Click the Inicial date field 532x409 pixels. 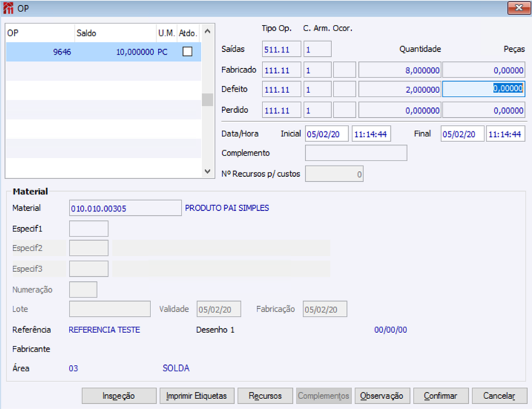click(x=326, y=133)
